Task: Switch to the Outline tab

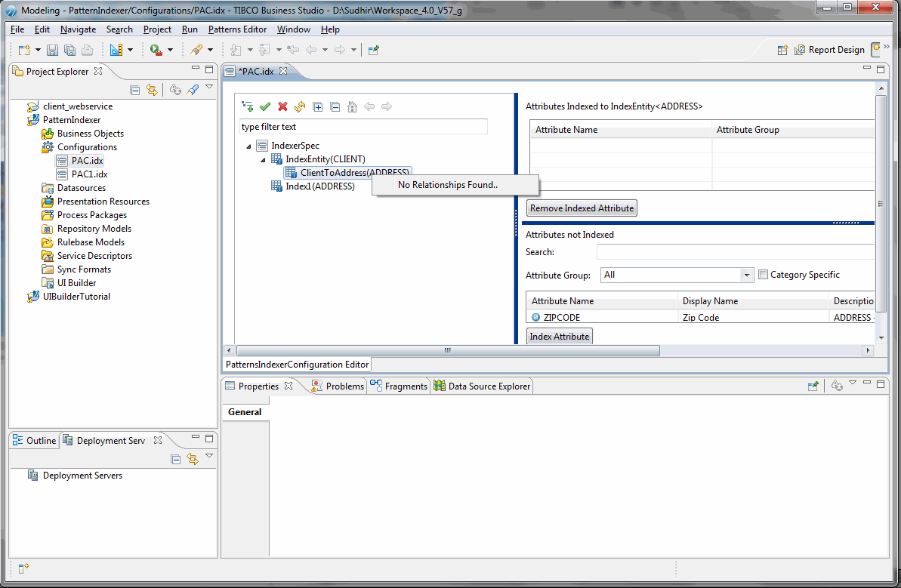Action: pyautogui.click(x=35, y=440)
